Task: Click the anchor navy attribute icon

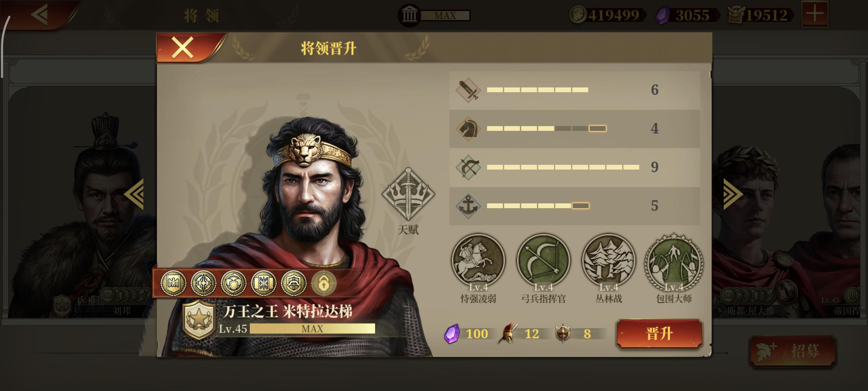Action: click(468, 206)
